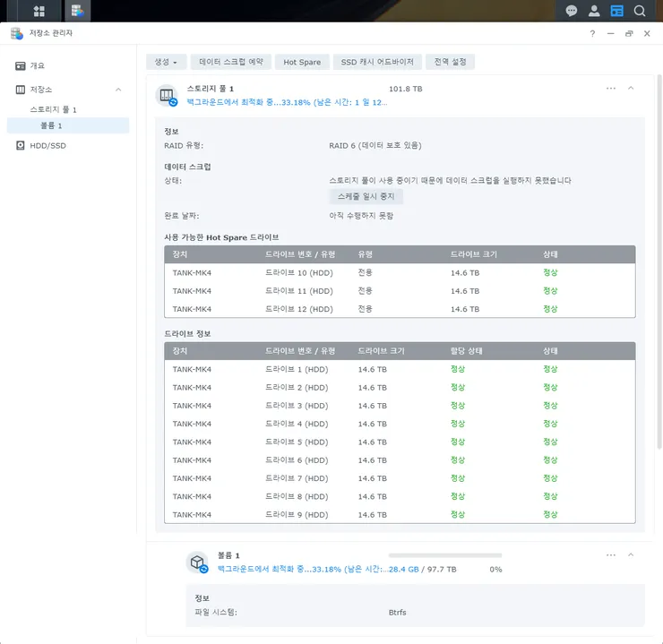Click the pool background optimization status link
The image size is (663, 644).
coord(287,102)
